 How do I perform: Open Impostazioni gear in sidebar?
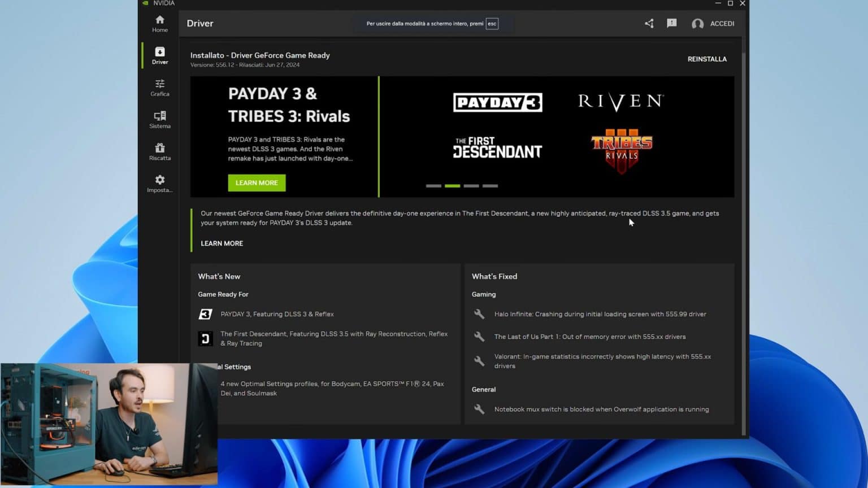tap(160, 184)
